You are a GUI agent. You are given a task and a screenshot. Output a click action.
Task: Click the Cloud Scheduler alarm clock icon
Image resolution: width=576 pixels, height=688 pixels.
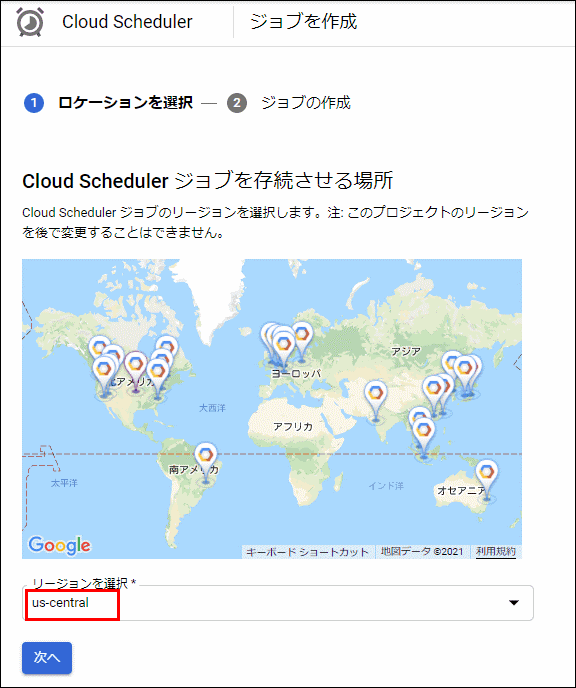30,22
